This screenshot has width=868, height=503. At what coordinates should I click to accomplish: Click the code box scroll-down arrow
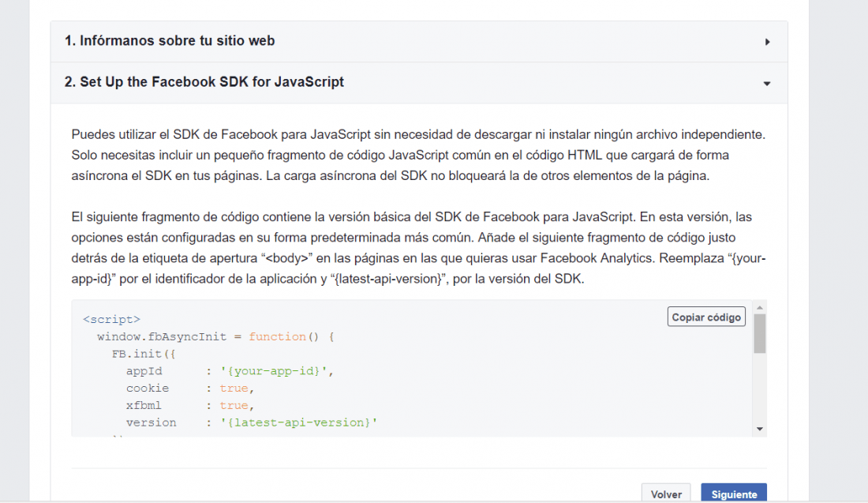click(x=759, y=429)
